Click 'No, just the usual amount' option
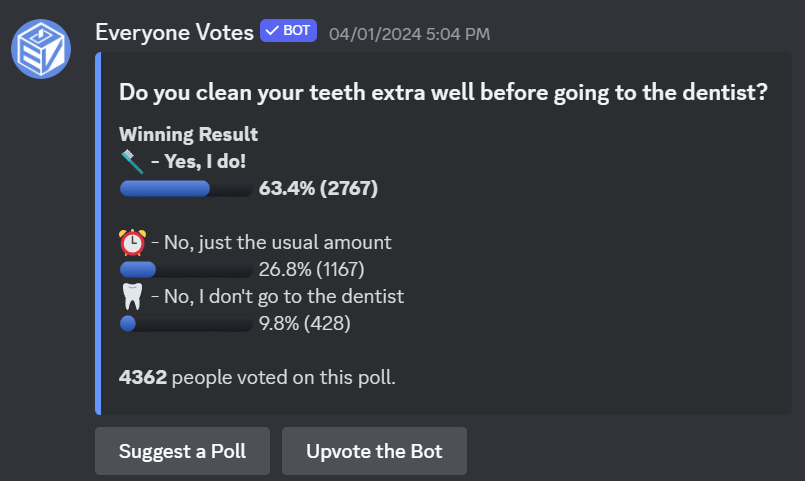Viewport: 805px width, 481px height. [270, 242]
